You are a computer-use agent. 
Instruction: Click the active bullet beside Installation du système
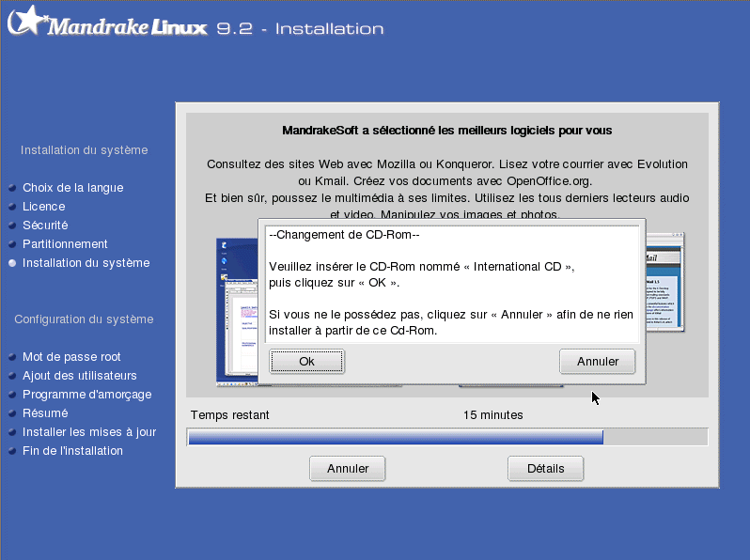click(x=12, y=263)
